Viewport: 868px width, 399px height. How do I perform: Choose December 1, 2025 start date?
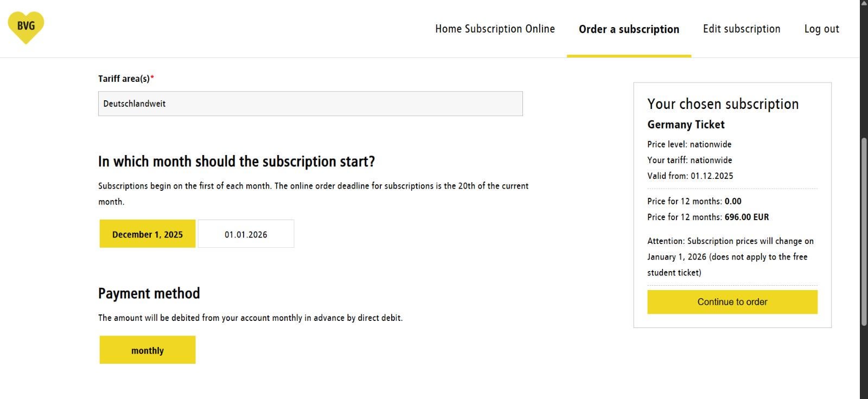click(x=148, y=234)
